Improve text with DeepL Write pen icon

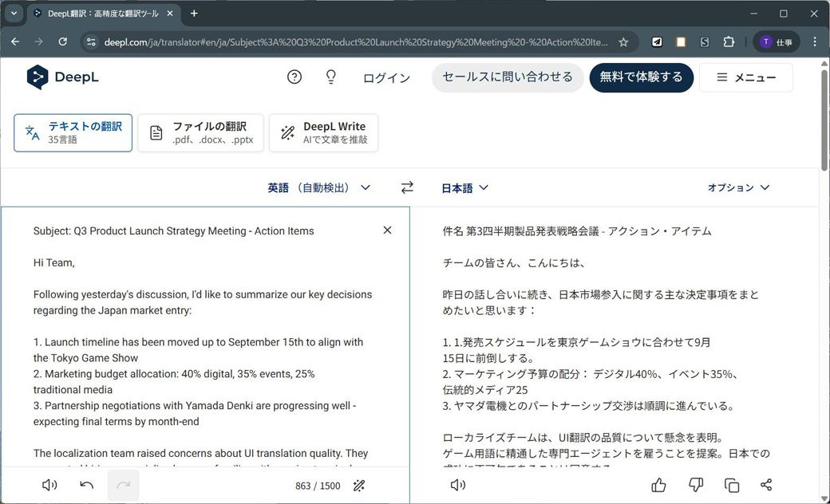pyautogui.click(x=359, y=486)
